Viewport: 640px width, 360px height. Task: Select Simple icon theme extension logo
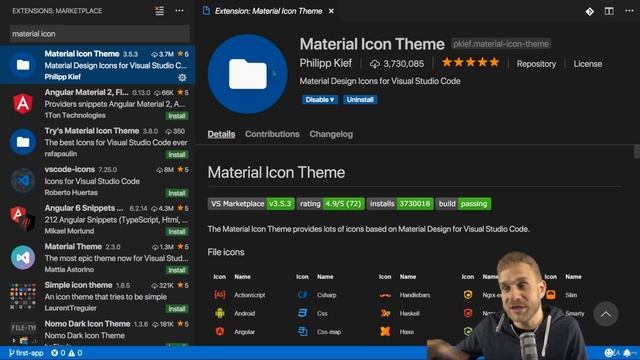click(x=23, y=296)
